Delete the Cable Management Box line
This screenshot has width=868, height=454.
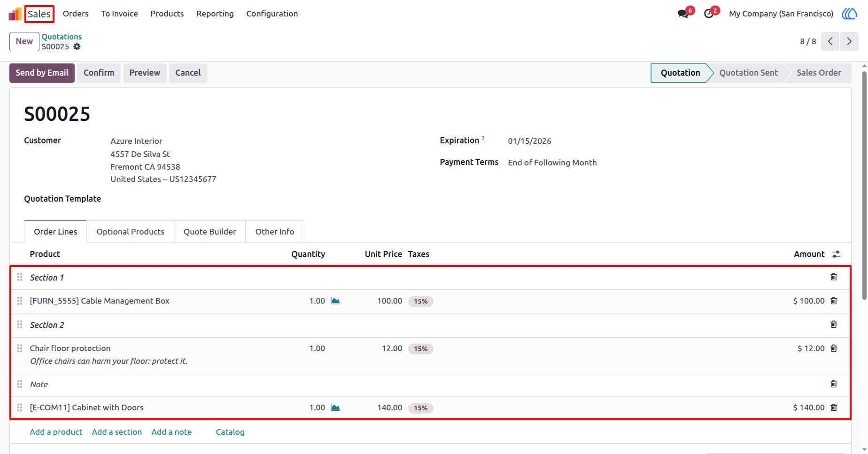(834, 301)
